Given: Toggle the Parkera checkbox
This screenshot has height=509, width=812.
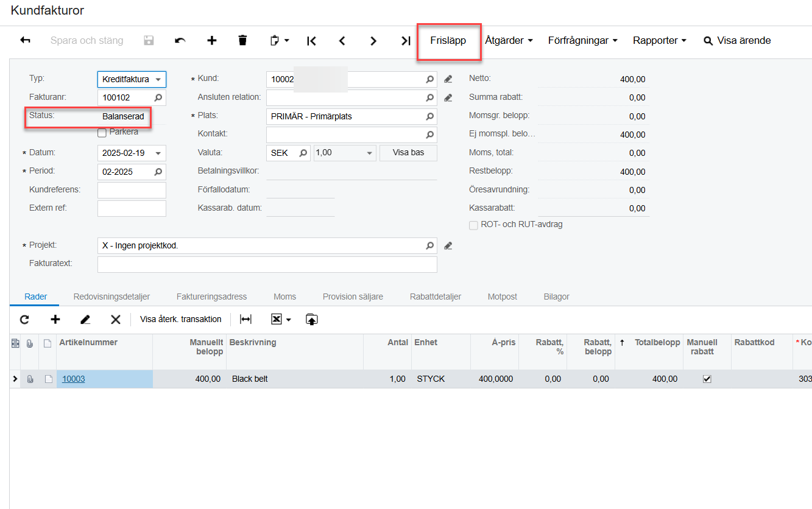Looking at the screenshot, I should tap(102, 133).
